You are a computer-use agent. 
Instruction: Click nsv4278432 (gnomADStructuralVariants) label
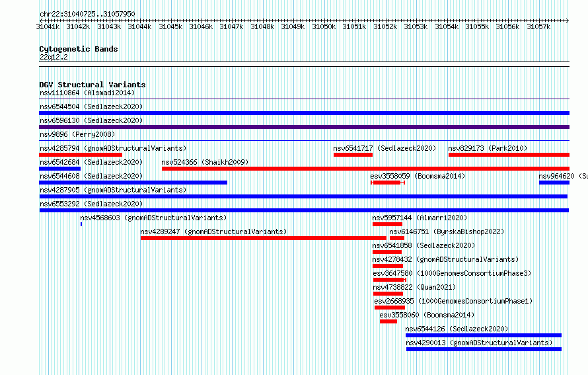445,259
